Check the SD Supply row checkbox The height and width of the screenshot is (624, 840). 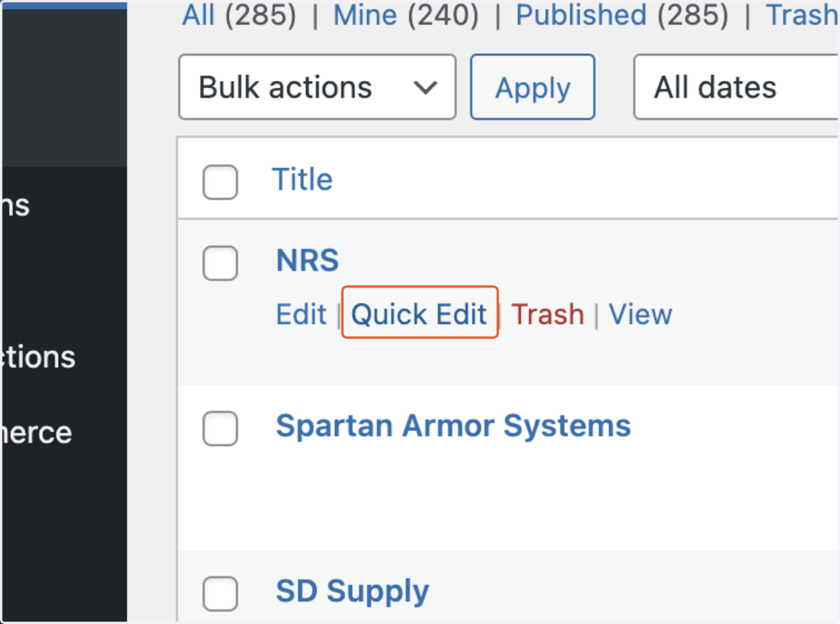coord(220,594)
